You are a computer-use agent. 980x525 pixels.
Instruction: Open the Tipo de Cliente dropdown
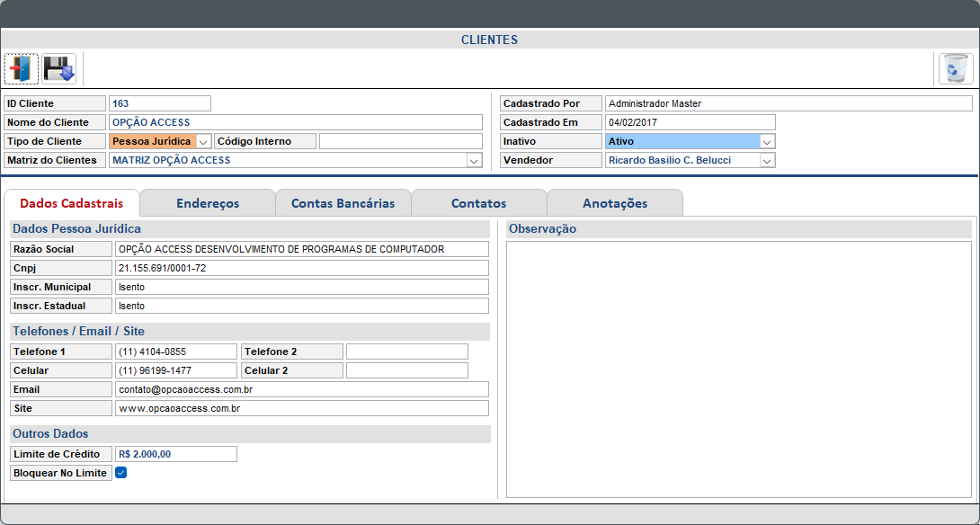(203, 142)
